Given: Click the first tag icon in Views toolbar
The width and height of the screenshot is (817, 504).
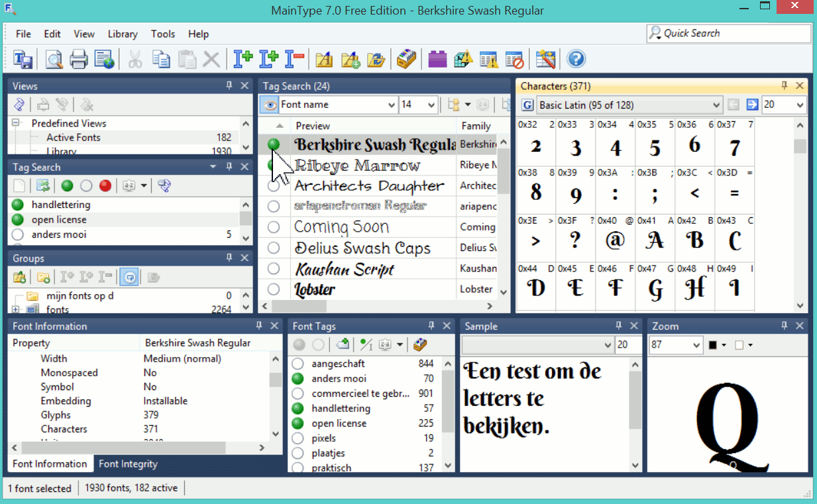Looking at the screenshot, I should 20,105.
